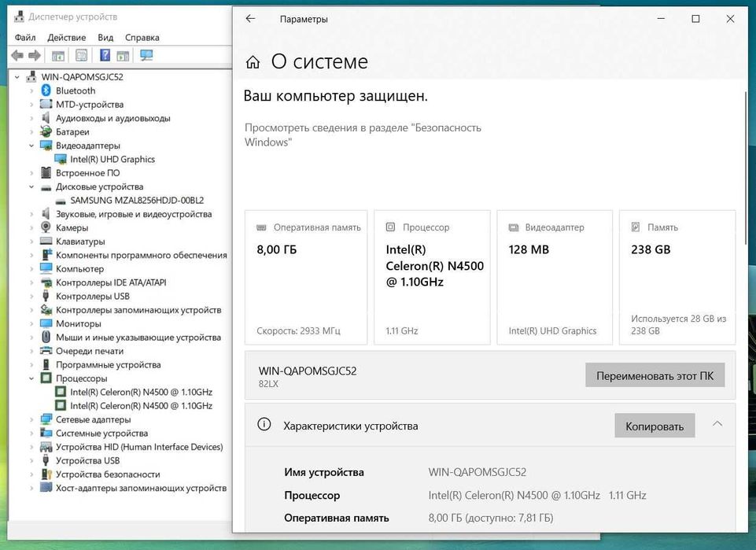Click the video adapter icon in Видеоадаптер card
The image size is (756, 550).
[514, 227]
